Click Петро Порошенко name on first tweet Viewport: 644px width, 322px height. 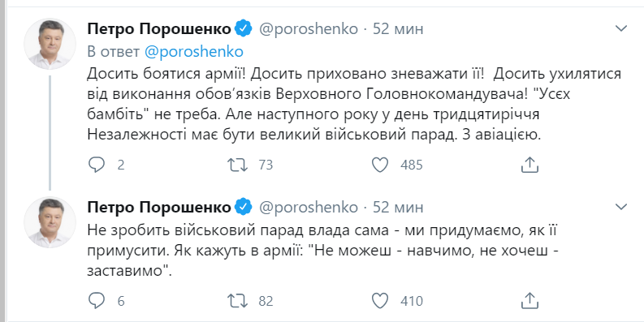[x=159, y=29]
